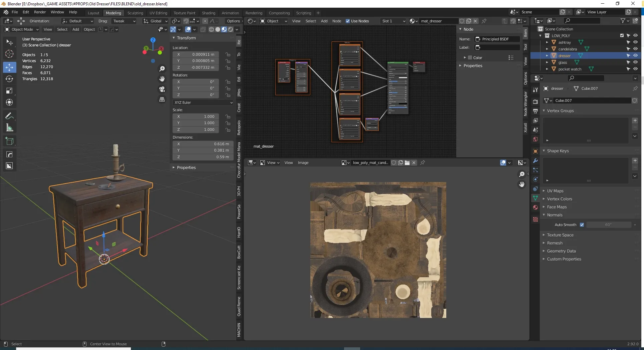Lock Location X transform
The height and width of the screenshot is (350, 644).
pos(228,54)
